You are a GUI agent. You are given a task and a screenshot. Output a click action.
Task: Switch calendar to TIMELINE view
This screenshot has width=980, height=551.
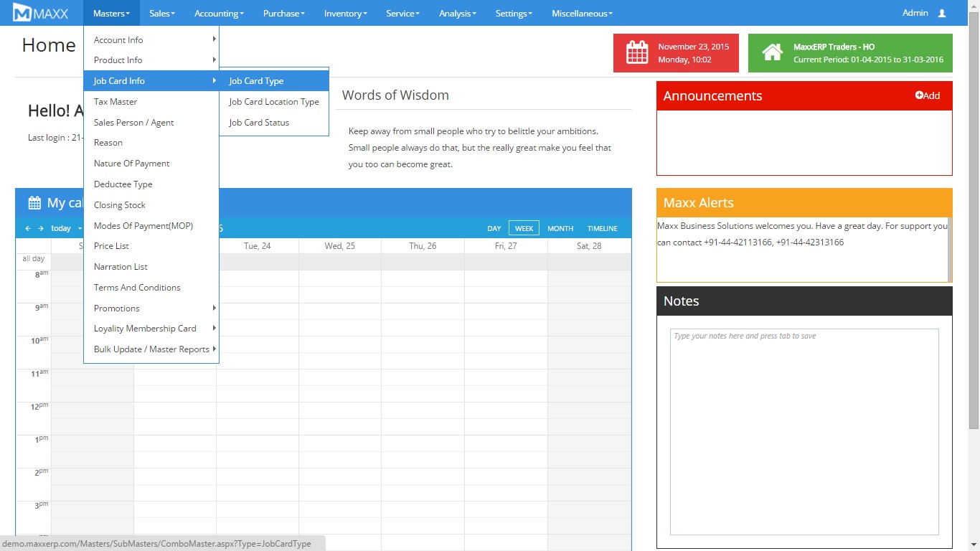pyautogui.click(x=602, y=228)
